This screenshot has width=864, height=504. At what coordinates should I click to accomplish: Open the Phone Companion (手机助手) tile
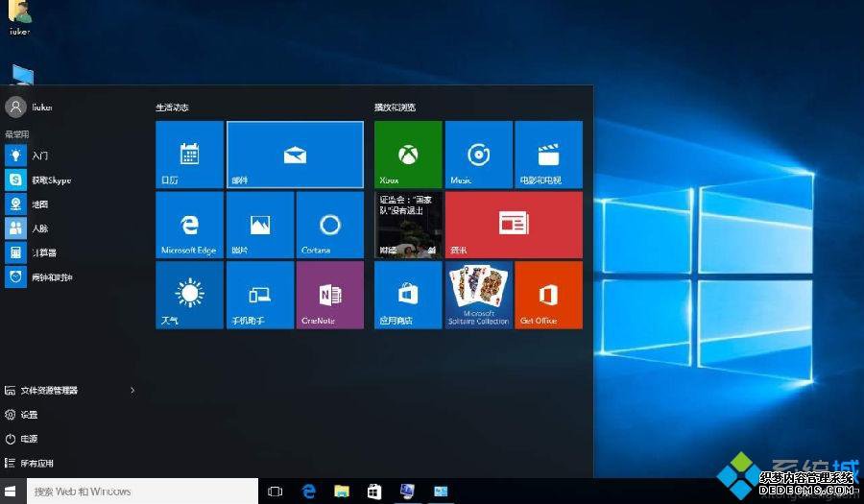pyautogui.click(x=259, y=296)
